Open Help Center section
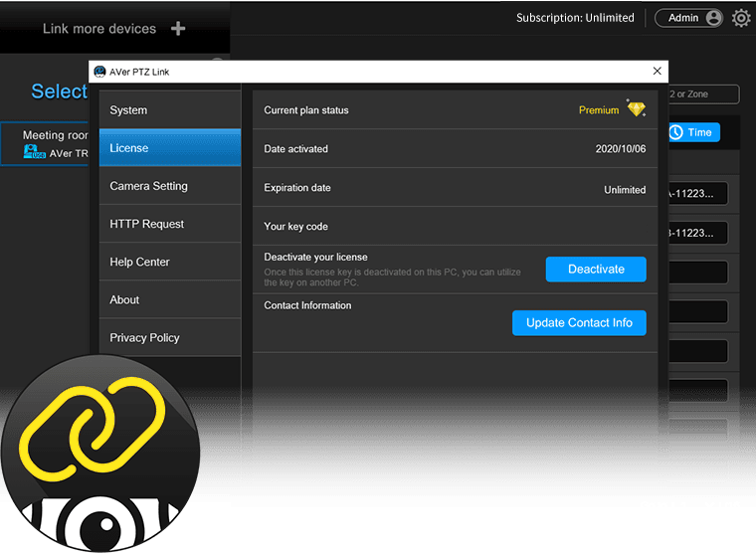Viewport: 756px width, 553px height. pos(170,262)
